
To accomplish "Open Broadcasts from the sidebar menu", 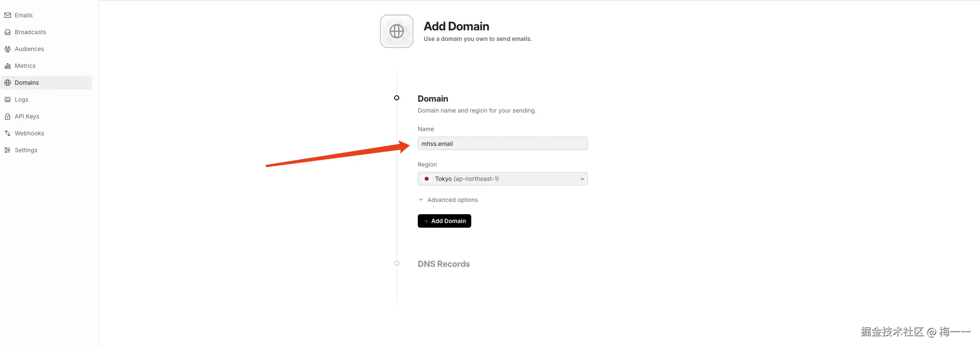I will pyautogui.click(x=30, y=32).
